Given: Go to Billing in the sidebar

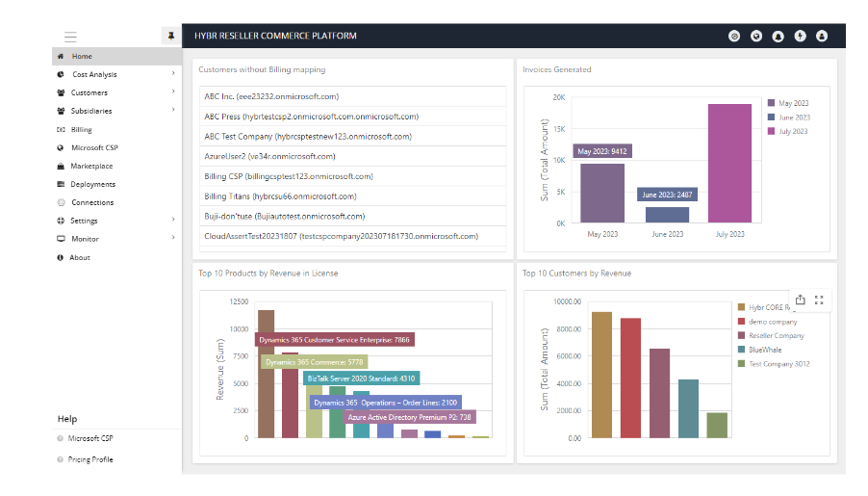Looking at the screenshot, I should (82, 129).
